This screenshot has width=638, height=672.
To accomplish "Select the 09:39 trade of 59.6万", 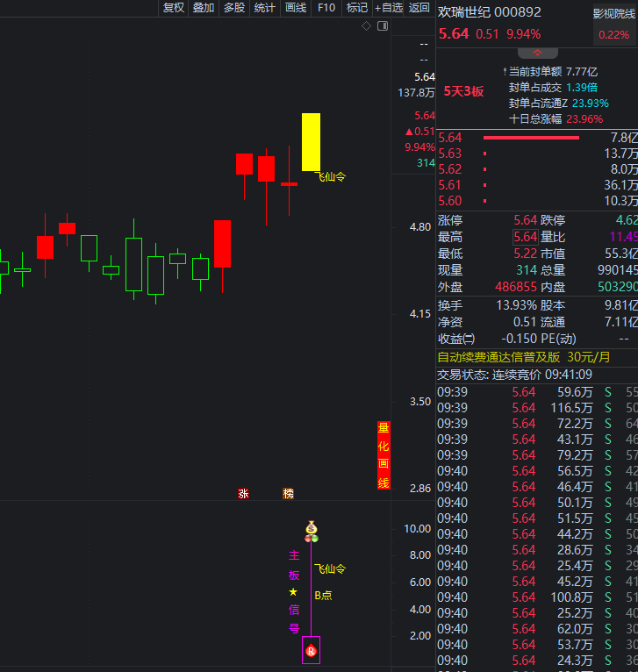I will click(537, 392).
